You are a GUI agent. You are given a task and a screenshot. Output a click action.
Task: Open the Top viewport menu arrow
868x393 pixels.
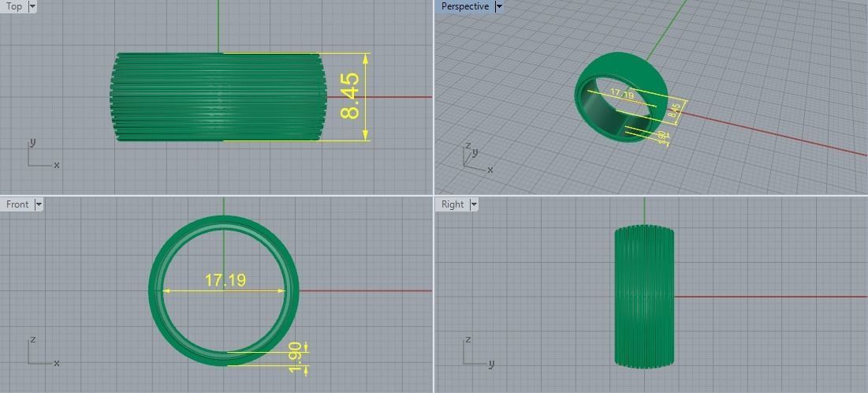[x=32, y=6]
